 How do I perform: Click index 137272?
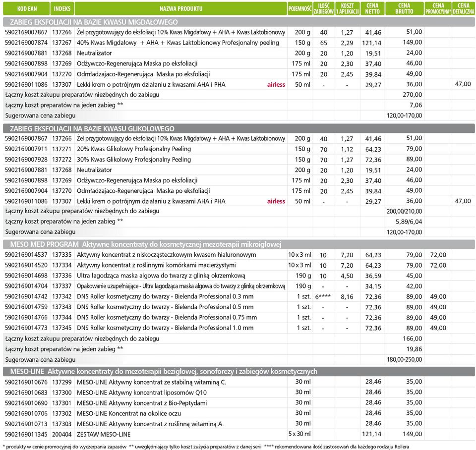pyautogui.click(x=62, y=160)
